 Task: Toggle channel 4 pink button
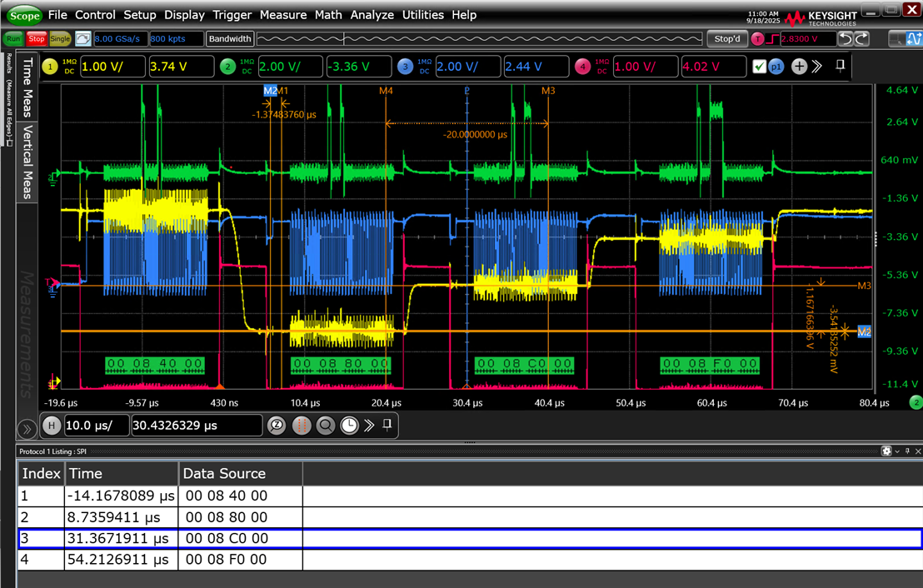click(x=583, y=67)
